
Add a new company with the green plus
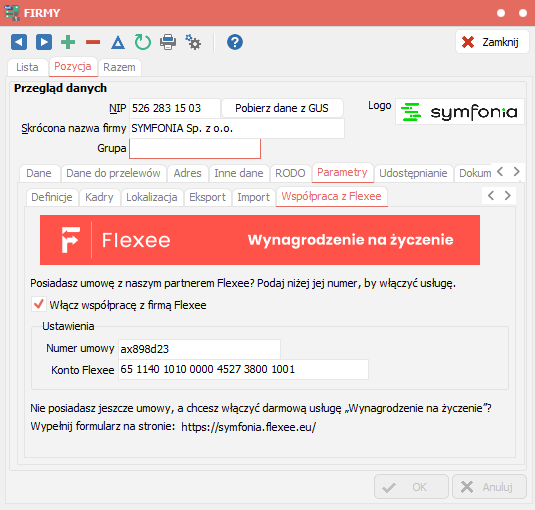point(68,42)
